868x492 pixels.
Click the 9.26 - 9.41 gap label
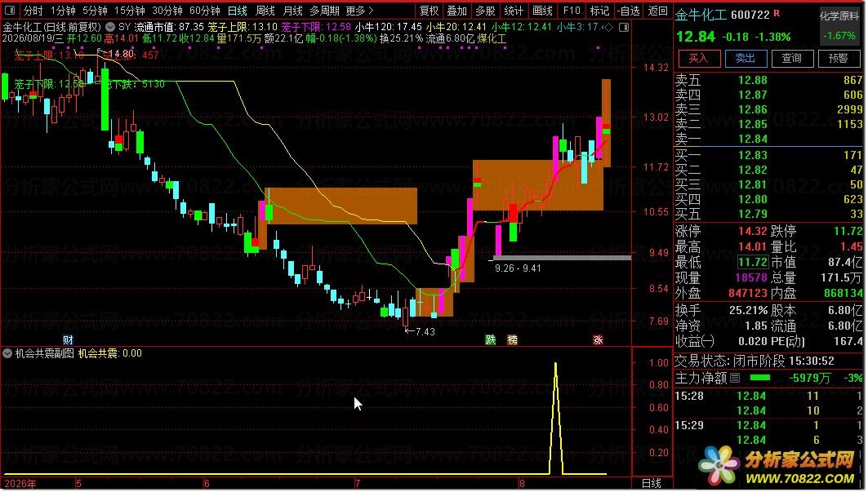(518, 268)
